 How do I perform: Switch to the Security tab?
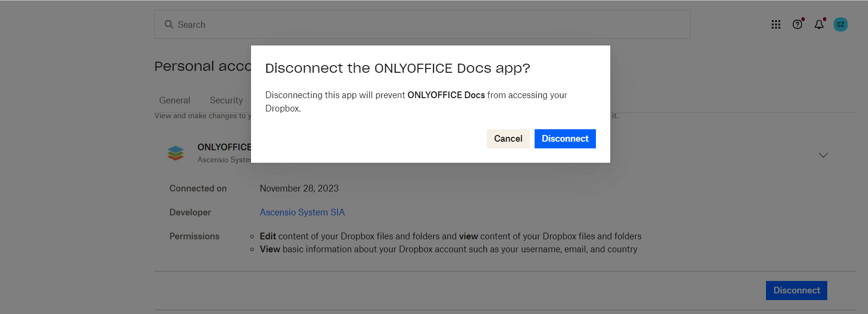click(226, 101)
